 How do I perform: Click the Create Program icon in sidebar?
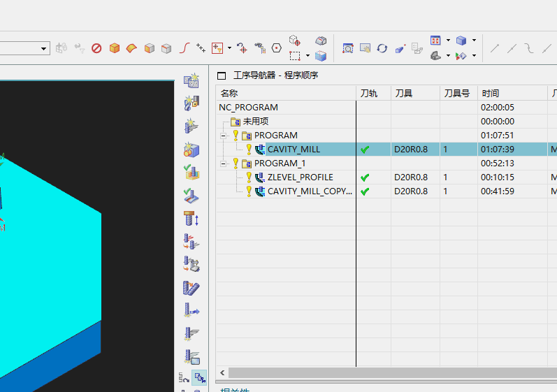tap(191, 80)
